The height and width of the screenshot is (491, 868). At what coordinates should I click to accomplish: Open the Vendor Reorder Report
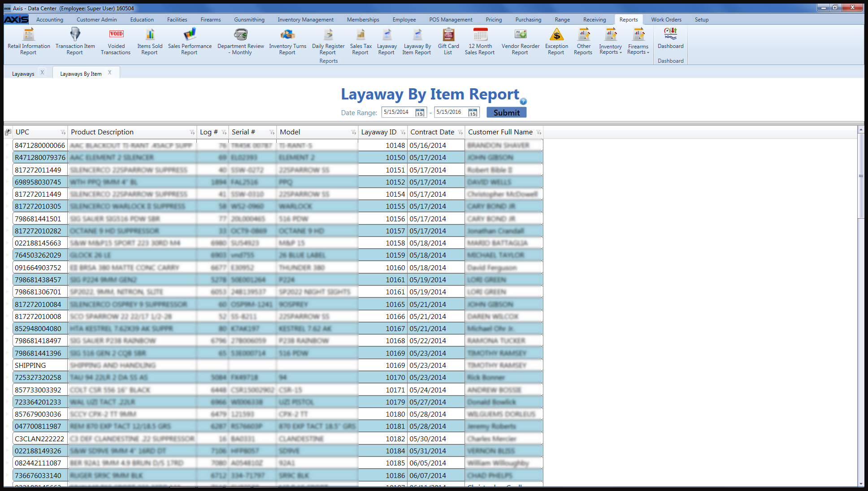tap(521, 41)
